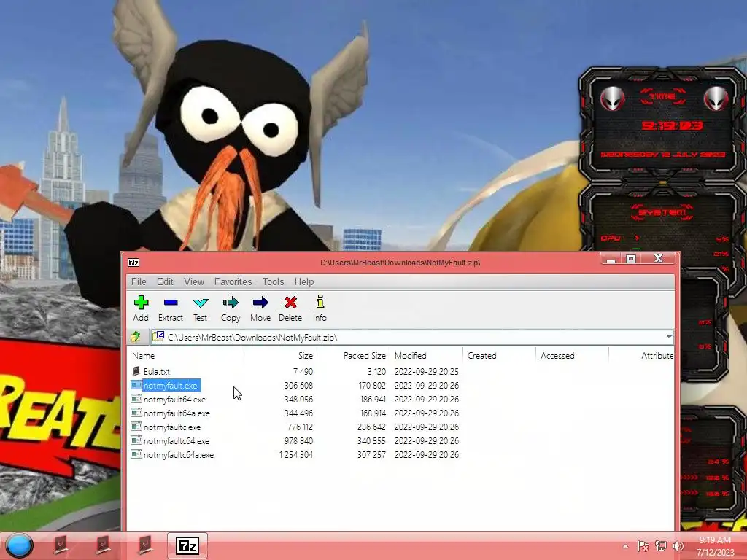This screenshot has height=560, width=747.
Task: Click size value 7 490
Action: pos(303,371)
